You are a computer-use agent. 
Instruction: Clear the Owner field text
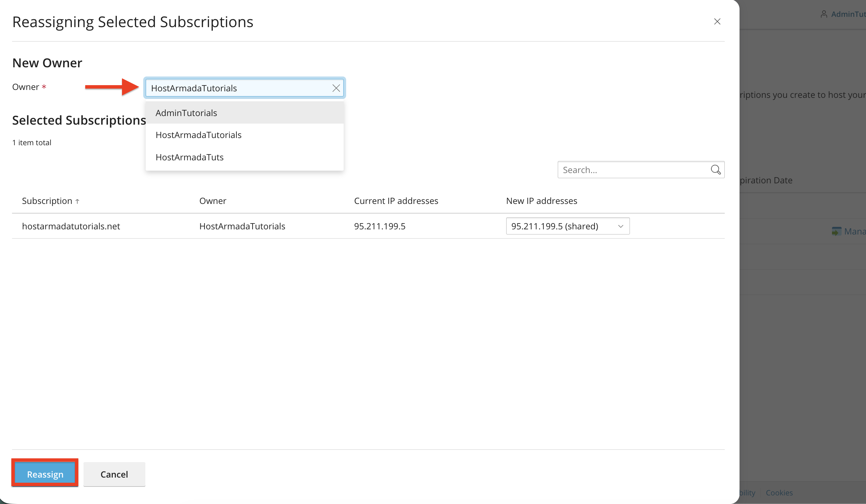click(x=336, y=88)
